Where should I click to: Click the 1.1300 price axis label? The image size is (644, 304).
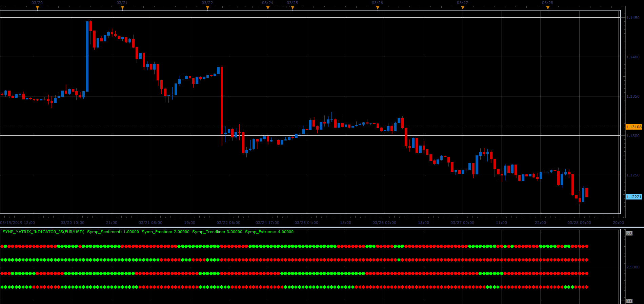click(633, 136)
